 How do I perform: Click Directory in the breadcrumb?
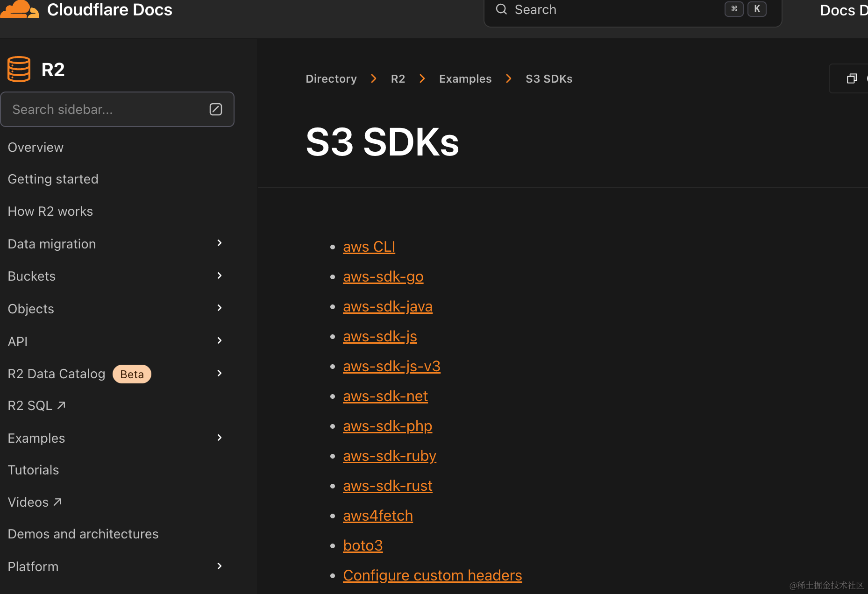click(331, 78)
